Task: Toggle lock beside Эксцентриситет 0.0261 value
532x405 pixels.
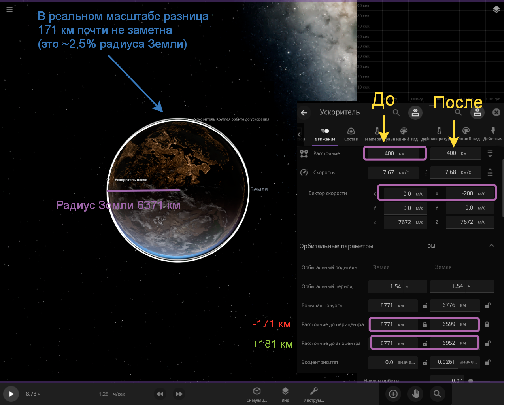Action: click(x=488, y=362)
